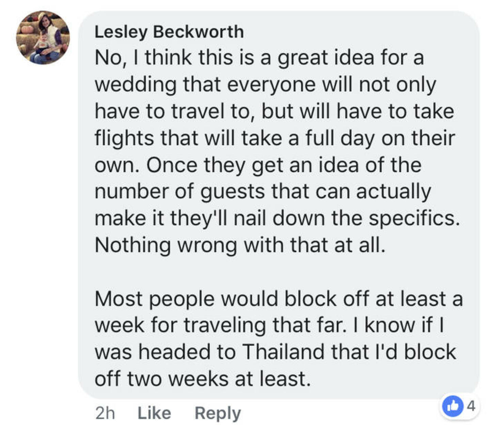The height and width of the screenshot is (425, 504).
Task: Reply to Lesley Beckworth's comment
Action: point(218,413)
